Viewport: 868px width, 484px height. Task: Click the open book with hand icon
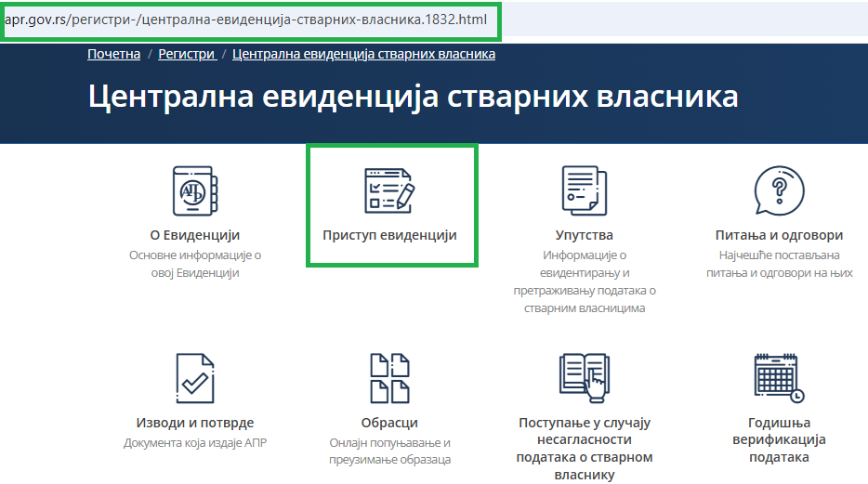pos(585,378)
